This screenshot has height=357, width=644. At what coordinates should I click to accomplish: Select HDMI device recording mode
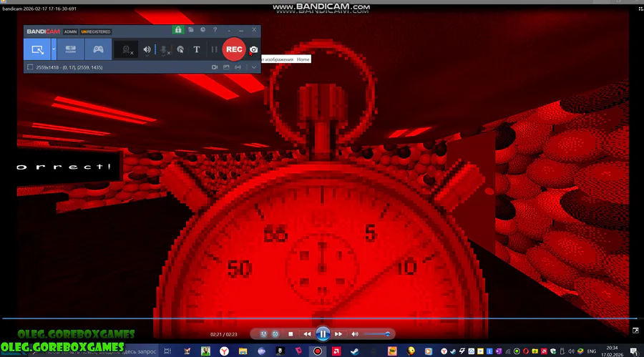71,49
